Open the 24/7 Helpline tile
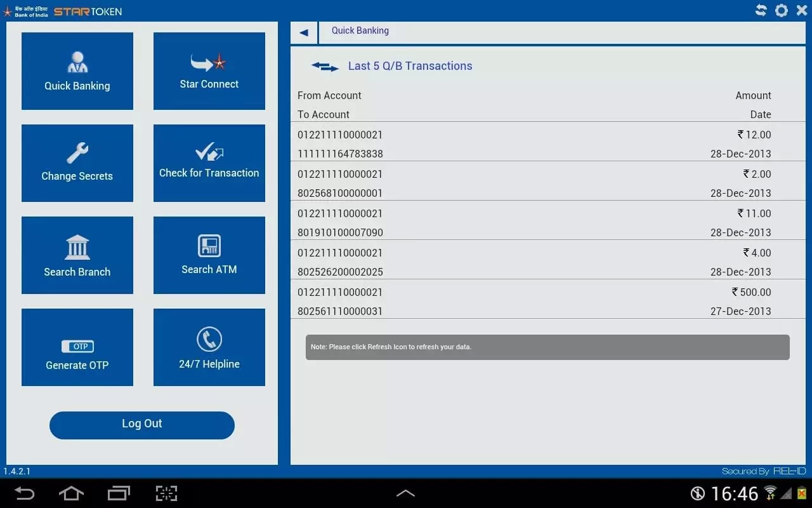 tap(209, 347)
